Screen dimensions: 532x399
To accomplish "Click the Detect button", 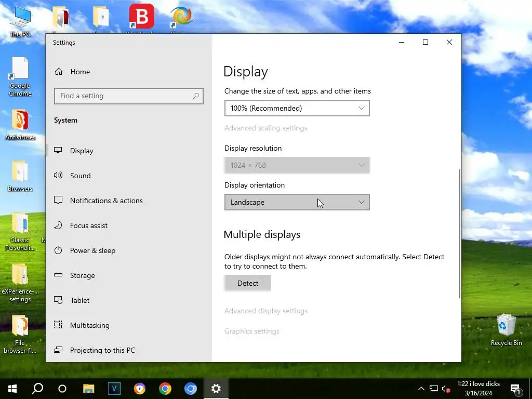I will click(248, 283).
